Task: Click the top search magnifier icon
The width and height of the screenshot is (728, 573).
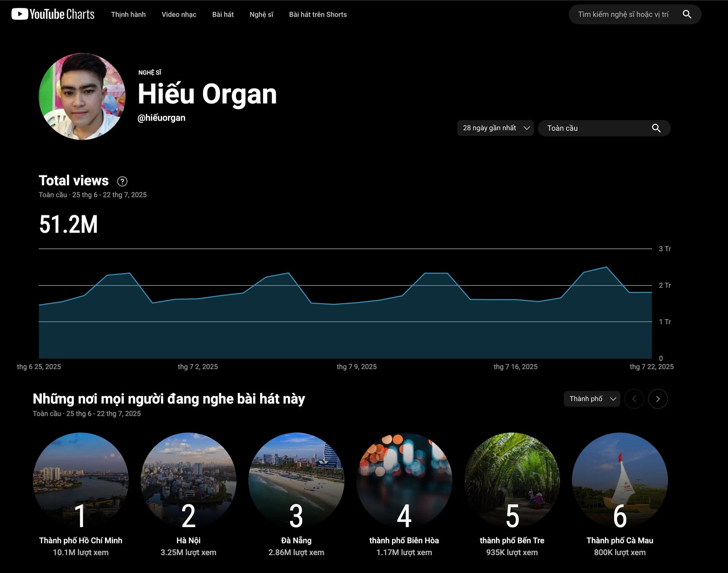Action: point(687,14)
